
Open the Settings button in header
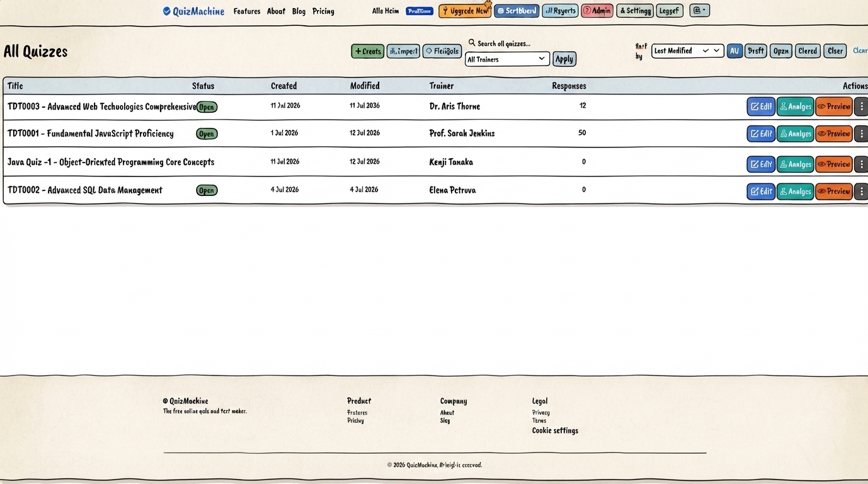(635, 11)
